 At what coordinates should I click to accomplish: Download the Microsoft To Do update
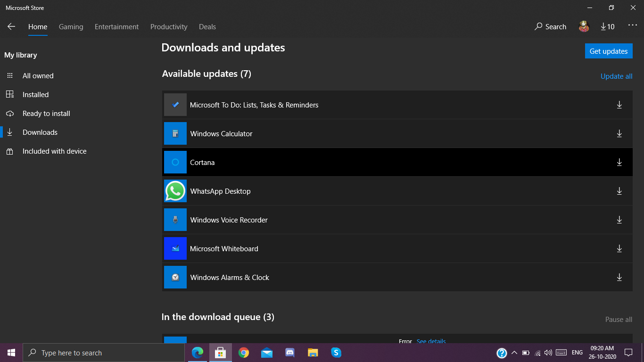pyautogui.click(x=619, y=105)
